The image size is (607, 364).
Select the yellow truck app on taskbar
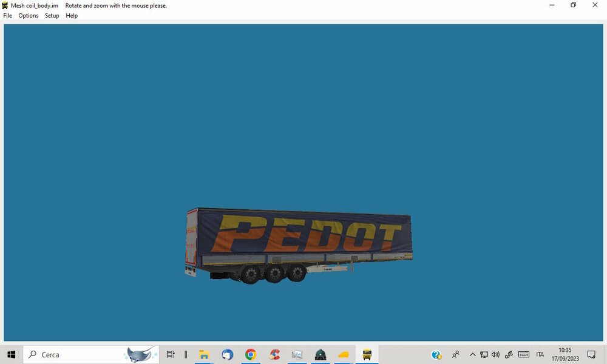pos(367,354)
